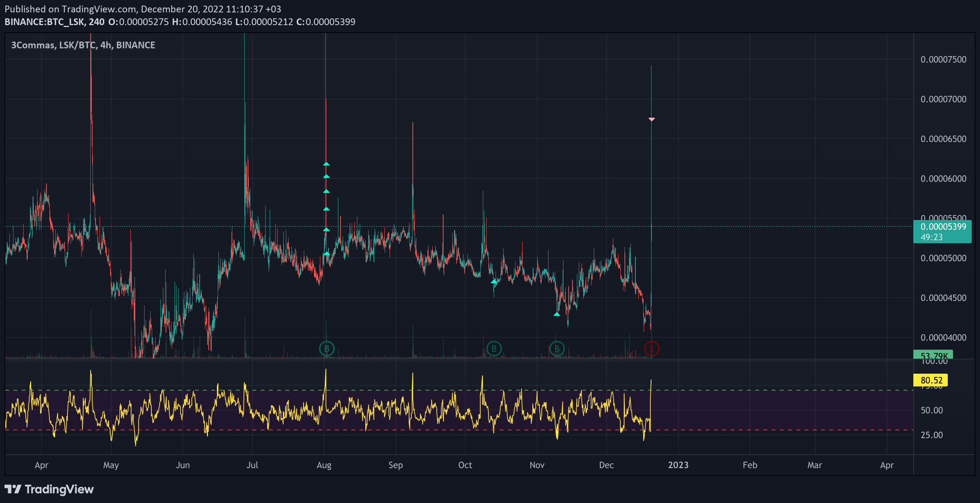This screenshot has width=980, height=503.
Task: Click the pink down-triangle sell signal on latest spike
Action: click(x=652, y=120)
